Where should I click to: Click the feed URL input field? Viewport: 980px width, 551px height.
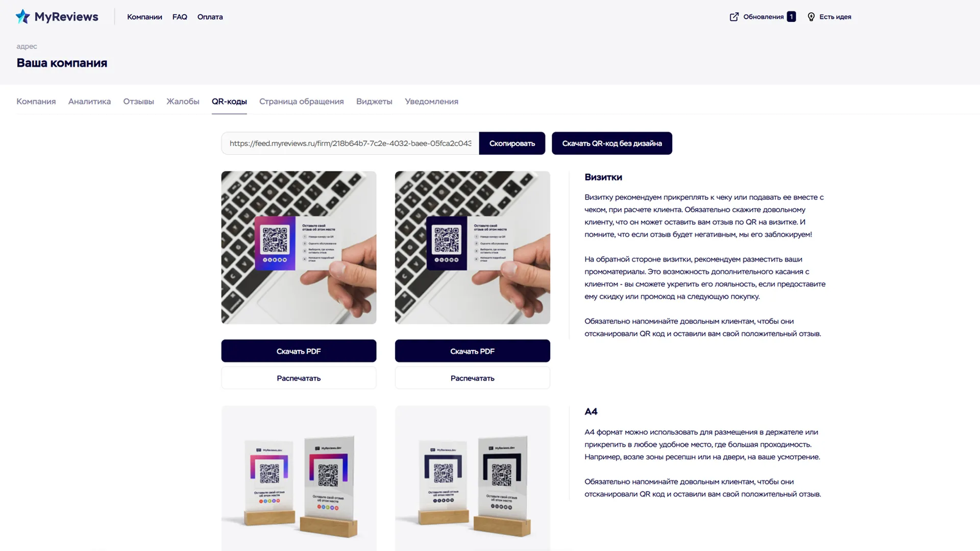point(350,143)
